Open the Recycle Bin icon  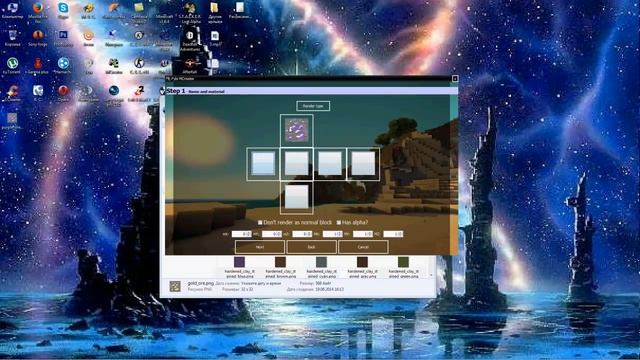coord(12,37)
